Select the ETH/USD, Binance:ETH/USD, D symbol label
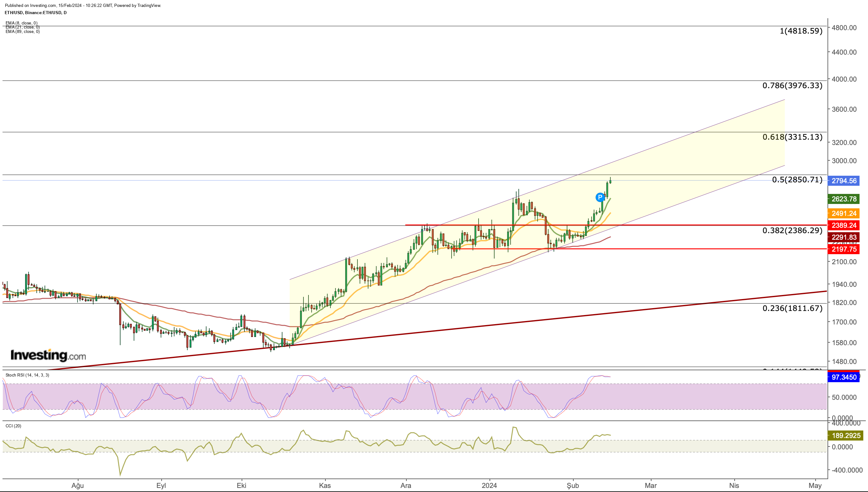Image resolution: width=868 pixels, height=492 pixels. point(35,13)
